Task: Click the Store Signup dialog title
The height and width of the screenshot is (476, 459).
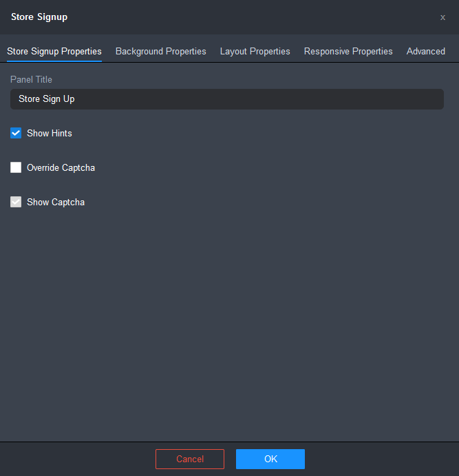Action: [39, 17]
